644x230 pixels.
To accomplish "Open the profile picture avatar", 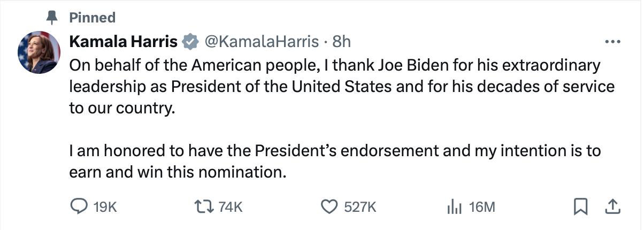I will point(39,52).
